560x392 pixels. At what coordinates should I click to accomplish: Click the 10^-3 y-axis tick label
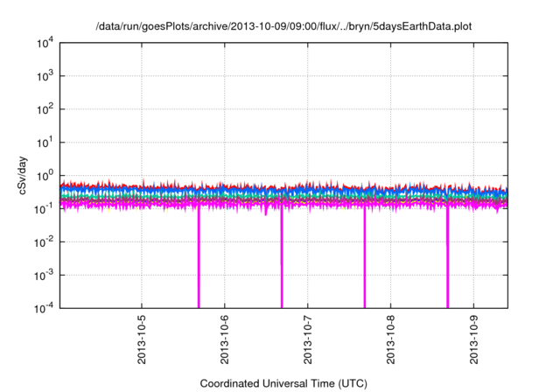tap(44, 276)
